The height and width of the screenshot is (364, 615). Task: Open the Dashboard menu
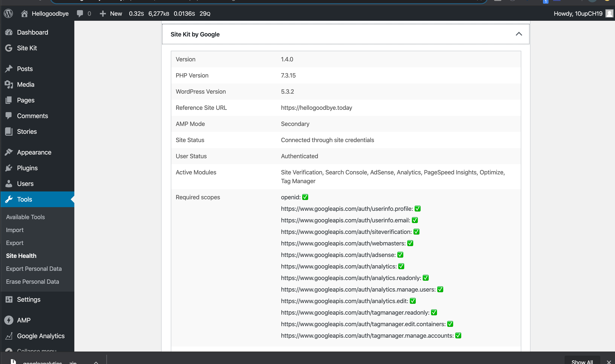pos(33,32)
